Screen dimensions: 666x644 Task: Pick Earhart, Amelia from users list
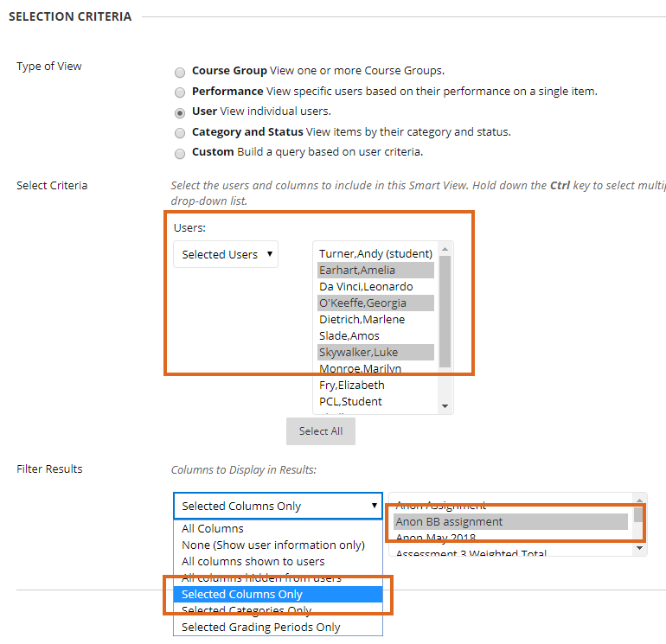357,270
